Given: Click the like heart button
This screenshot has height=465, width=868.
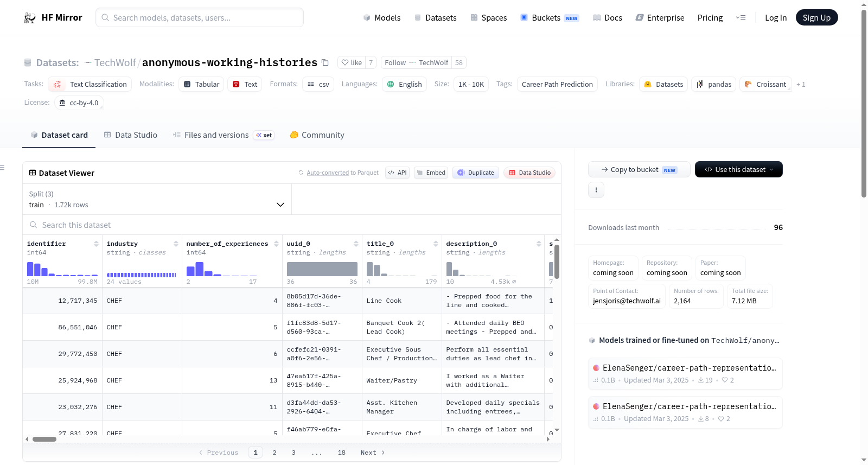Looking at the screenshot, I should (352, 62).
